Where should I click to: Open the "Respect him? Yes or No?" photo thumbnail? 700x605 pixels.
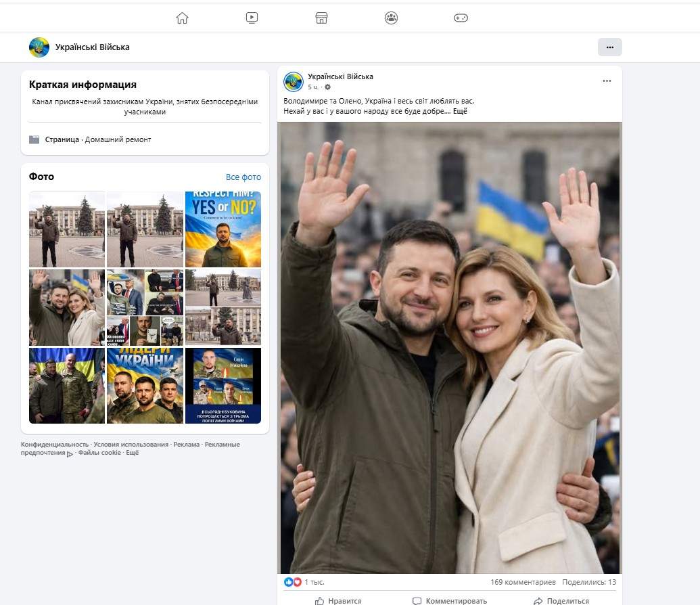click(x=223, y=229)
